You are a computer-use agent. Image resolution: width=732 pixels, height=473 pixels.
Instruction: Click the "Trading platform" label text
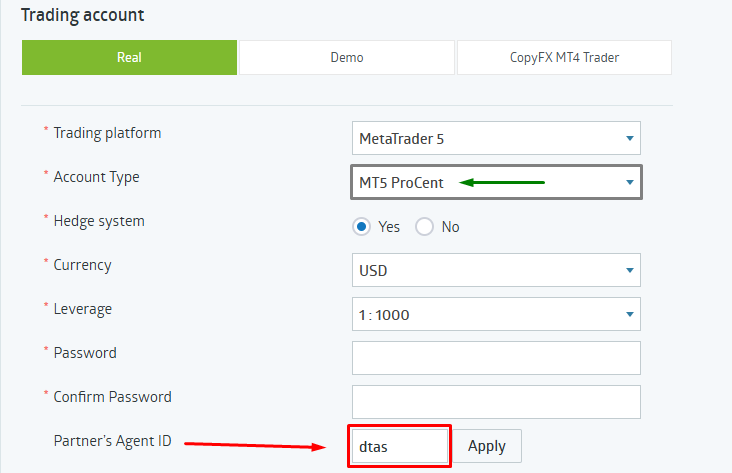pos(107,133)
